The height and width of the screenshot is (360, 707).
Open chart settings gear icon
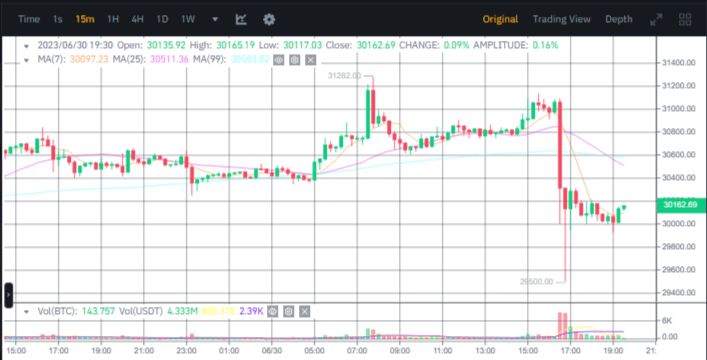[269, 19]
